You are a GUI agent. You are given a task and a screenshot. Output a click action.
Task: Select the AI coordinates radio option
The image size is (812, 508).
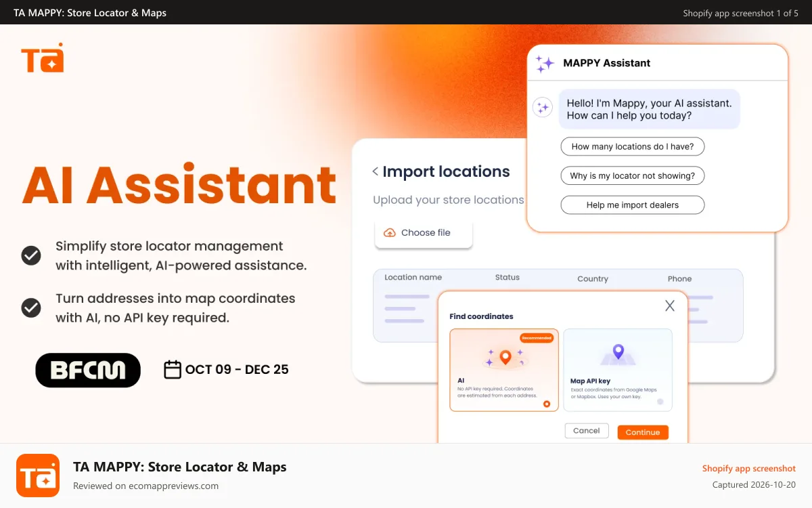point(547,404)
